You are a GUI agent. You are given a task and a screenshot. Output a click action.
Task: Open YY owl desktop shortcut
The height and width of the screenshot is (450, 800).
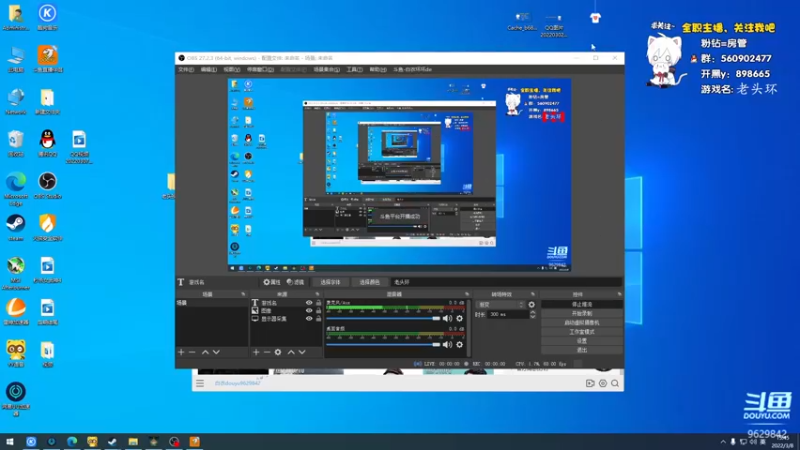[16, 354]
